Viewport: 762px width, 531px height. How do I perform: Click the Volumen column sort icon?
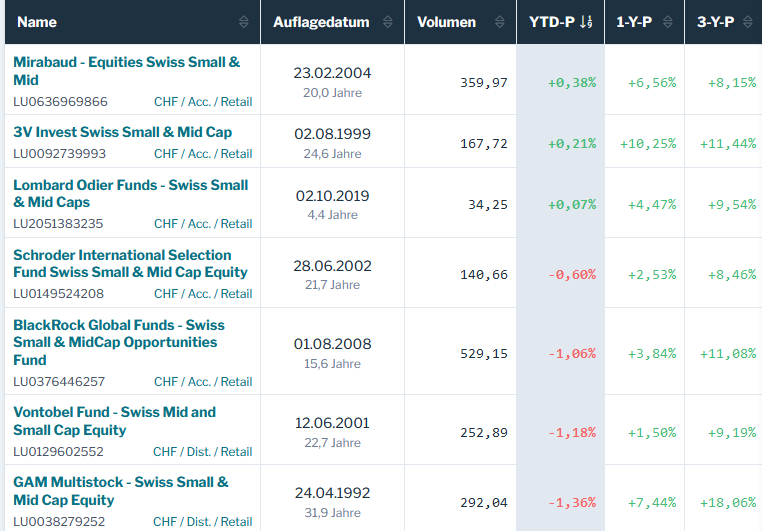click(x=498, y=22)
